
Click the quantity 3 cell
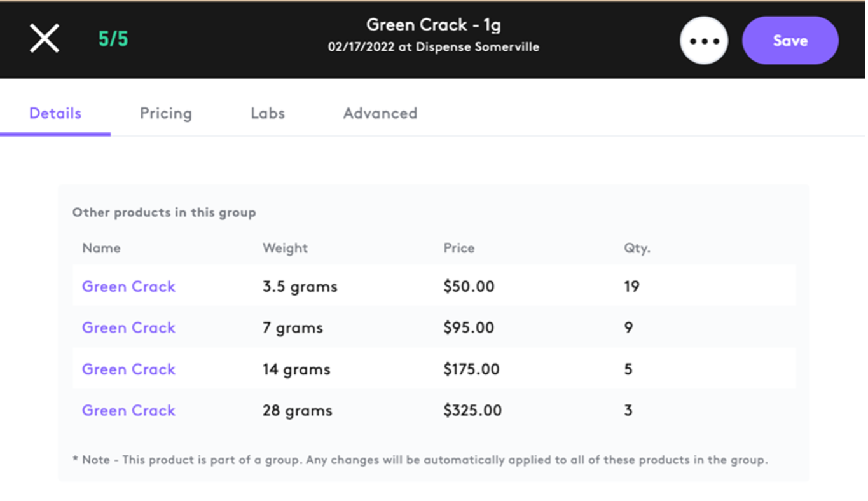[628, 410]
